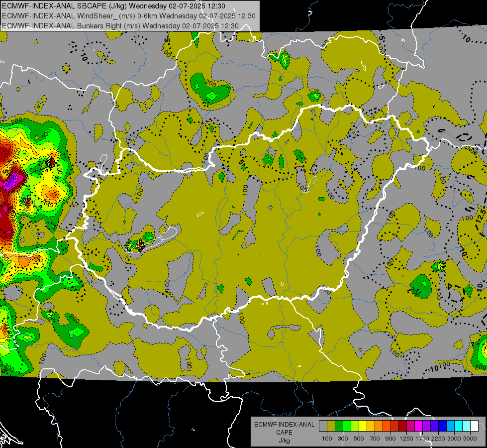The width and height of the screenshot is (487, 448).
Task: Click the legend scale value 1250
Action: 406,439
